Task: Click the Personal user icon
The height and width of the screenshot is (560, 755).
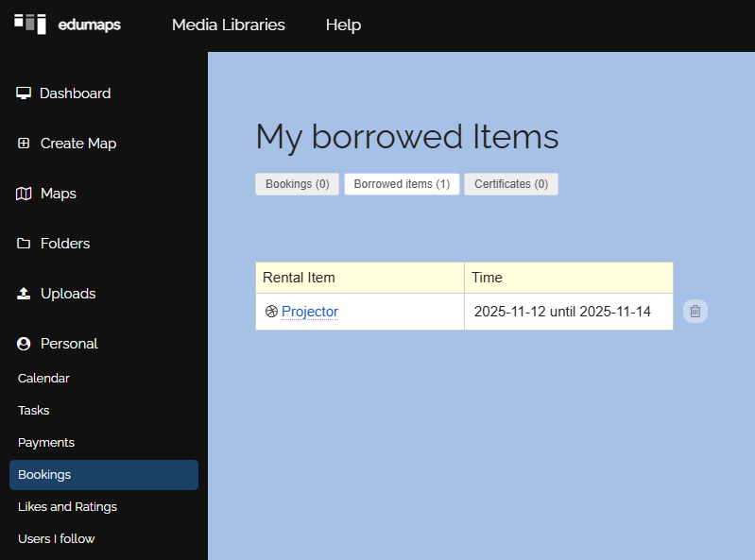Action: pyautogui.click(x=25, y=344)
